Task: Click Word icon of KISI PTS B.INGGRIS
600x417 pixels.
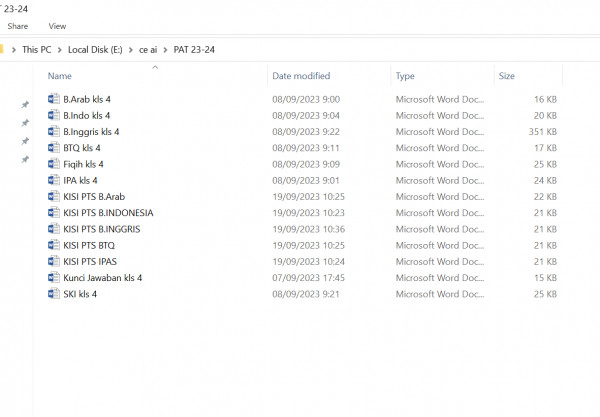Action: click(54, 229)
